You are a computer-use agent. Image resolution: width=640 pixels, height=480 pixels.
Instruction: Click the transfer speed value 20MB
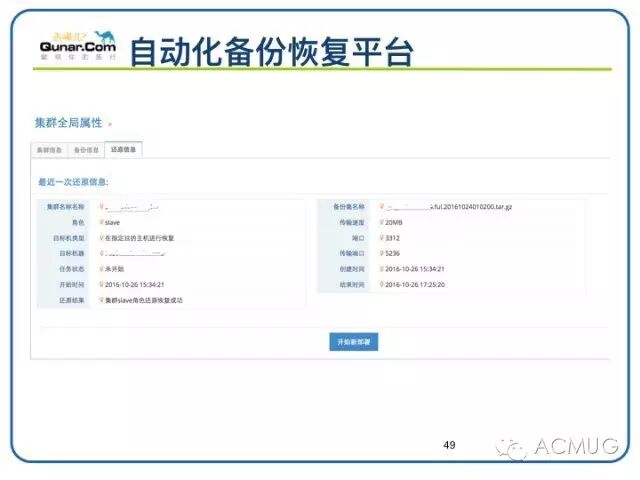(393, 222)
